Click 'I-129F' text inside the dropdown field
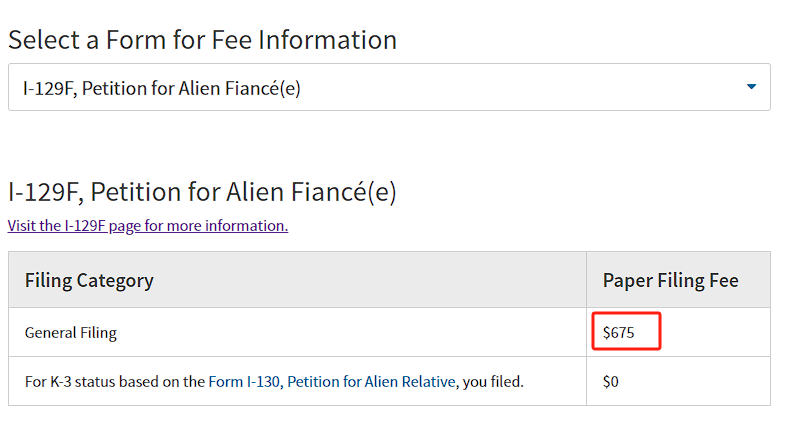This screenshot has height=430, width=799. click(x=49, y=89)
